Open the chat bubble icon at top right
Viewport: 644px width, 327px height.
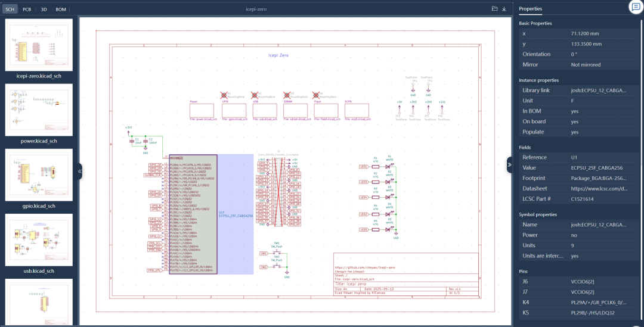pos(635,7)
